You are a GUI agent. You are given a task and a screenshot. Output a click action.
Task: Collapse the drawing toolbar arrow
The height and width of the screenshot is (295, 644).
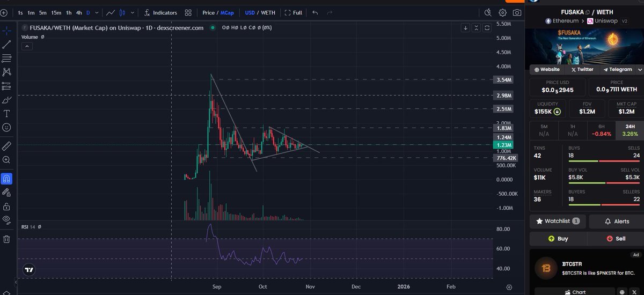tap(15, 282)
